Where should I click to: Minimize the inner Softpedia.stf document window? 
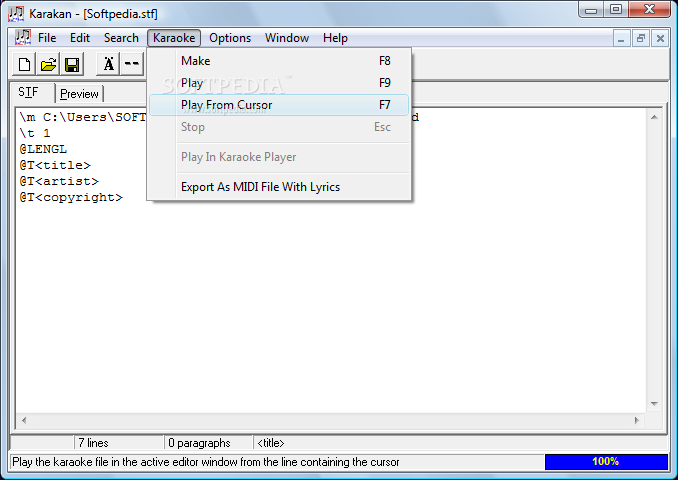coord(621,39)
